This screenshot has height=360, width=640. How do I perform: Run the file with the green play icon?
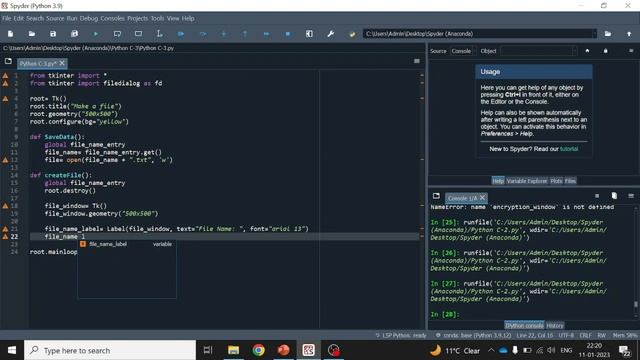tap(96, 34)
